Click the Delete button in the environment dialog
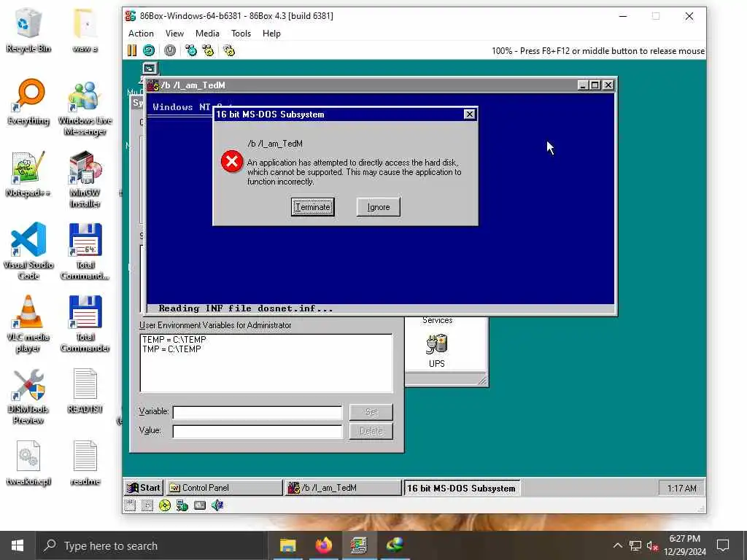This screenshot has width=747, height=560. pos(371,431)
